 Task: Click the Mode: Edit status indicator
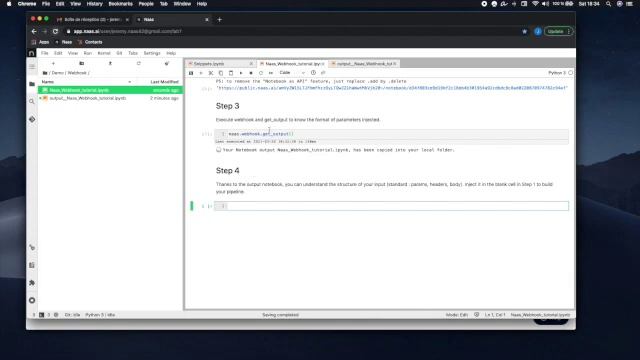tap(457, 315)
